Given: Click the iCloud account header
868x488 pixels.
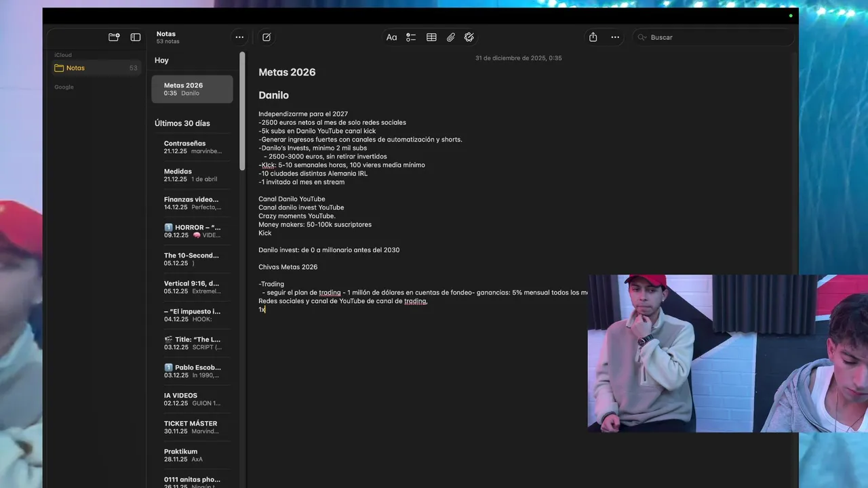Looking at the screenshot, I should pos(63,55).
